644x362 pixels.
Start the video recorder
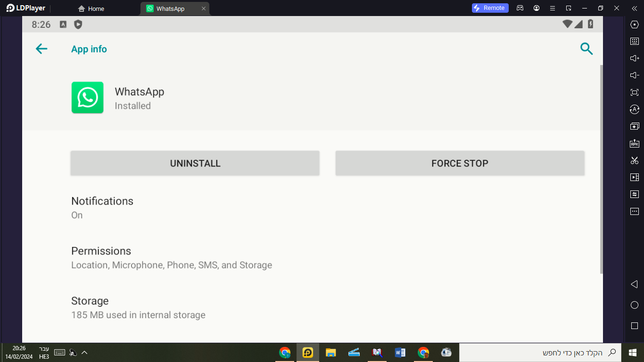click(635, 177)
